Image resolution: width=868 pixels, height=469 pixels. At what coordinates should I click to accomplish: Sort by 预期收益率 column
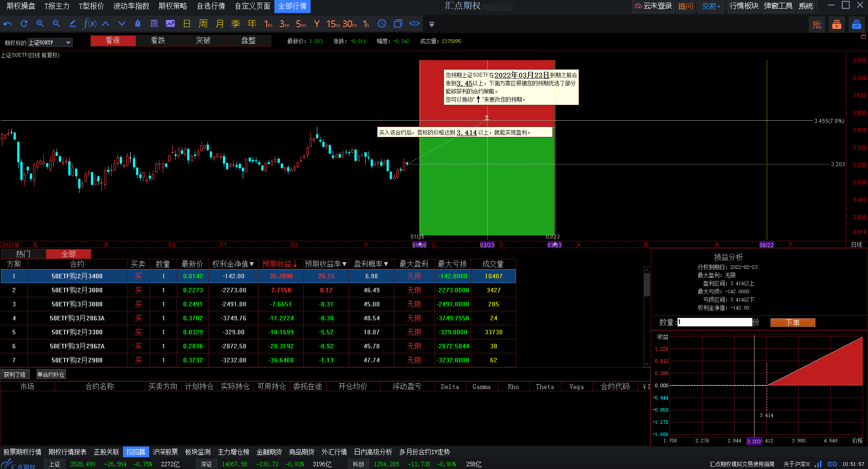[x=326, y=264]
